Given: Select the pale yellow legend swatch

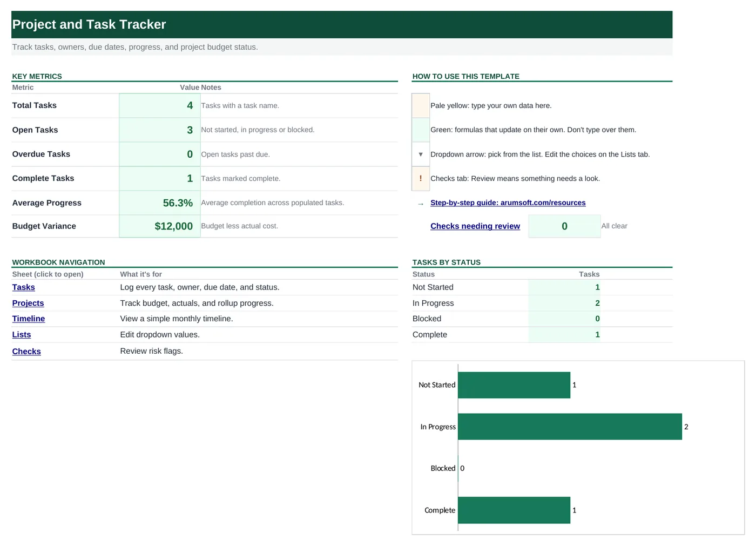Looking at the screenshot, I should (x=421, y=106).
